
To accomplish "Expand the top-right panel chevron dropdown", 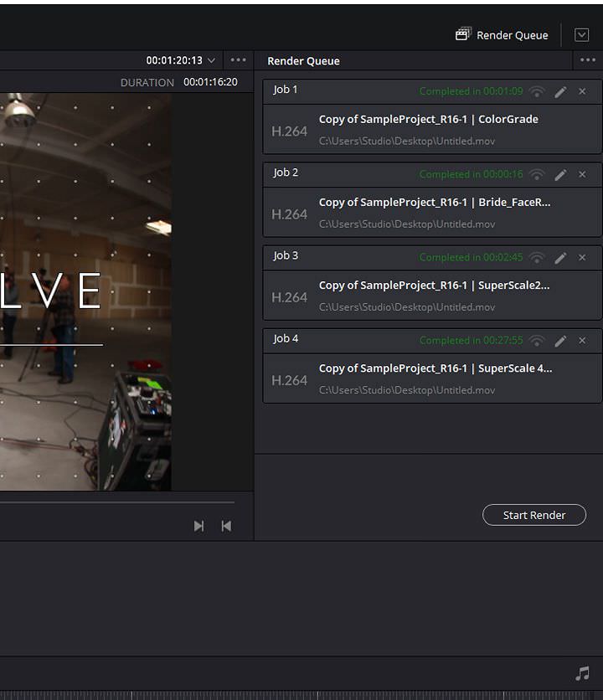I will coord(582,35).
